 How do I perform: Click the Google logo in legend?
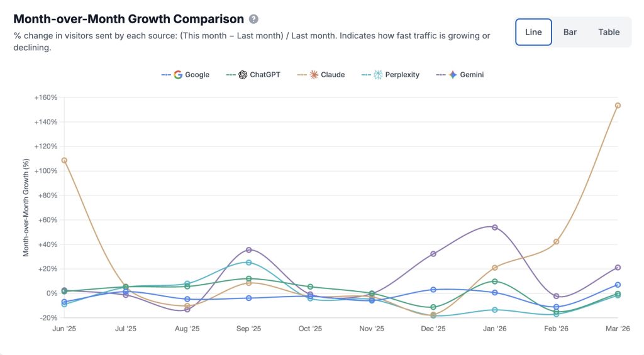click(178, 75)
